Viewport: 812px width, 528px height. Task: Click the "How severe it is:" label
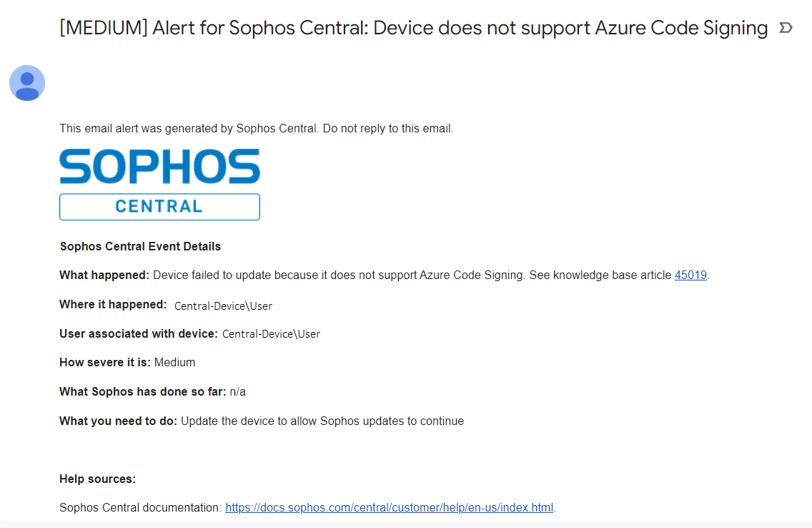[x=105, y=363]
